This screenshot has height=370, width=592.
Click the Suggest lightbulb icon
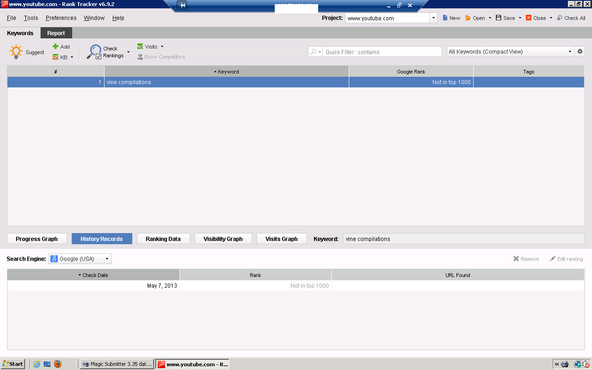(x=16, y=52)
